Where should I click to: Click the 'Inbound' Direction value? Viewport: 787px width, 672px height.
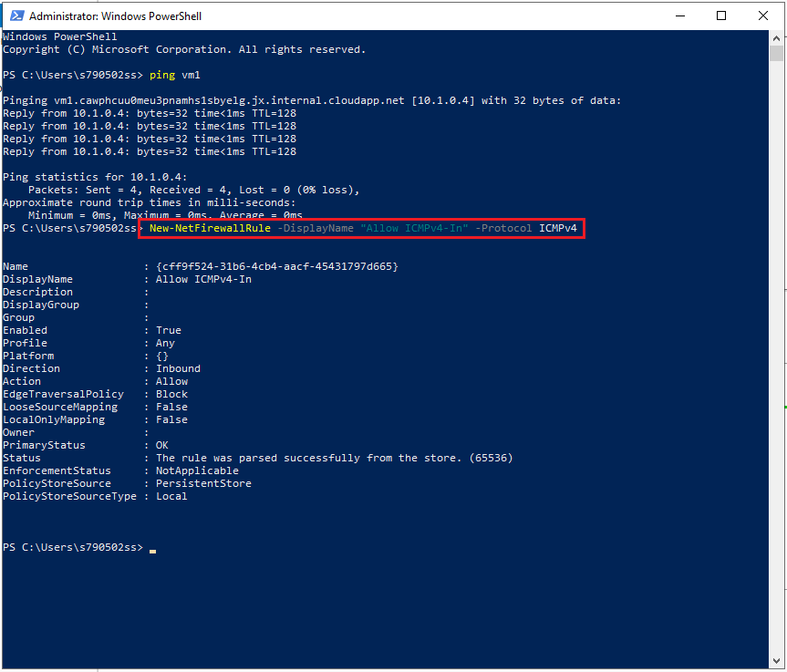point(178,368)
